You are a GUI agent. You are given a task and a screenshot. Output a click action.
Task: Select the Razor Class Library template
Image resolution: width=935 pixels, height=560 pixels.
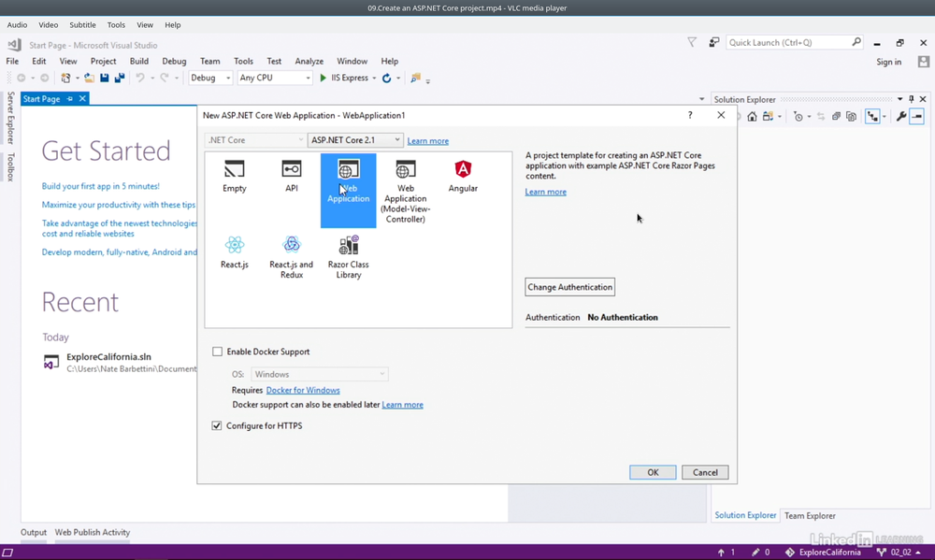coord(348,257)
